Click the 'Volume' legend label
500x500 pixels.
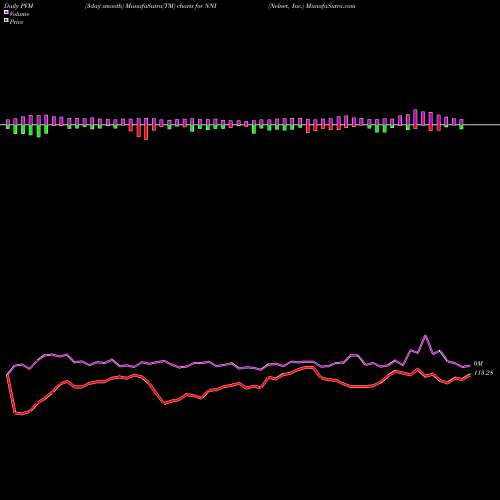(x=19, y=14)
